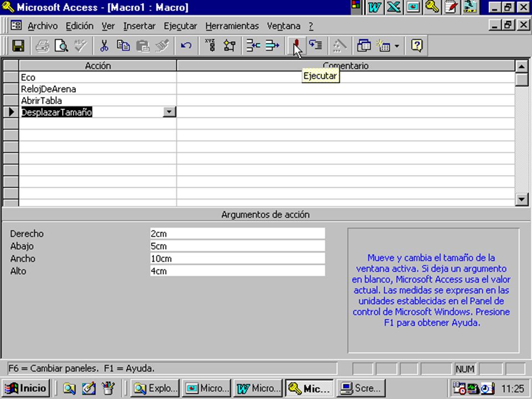
Task: Click the New Object toolbar icon
Action: coord(383,45)
